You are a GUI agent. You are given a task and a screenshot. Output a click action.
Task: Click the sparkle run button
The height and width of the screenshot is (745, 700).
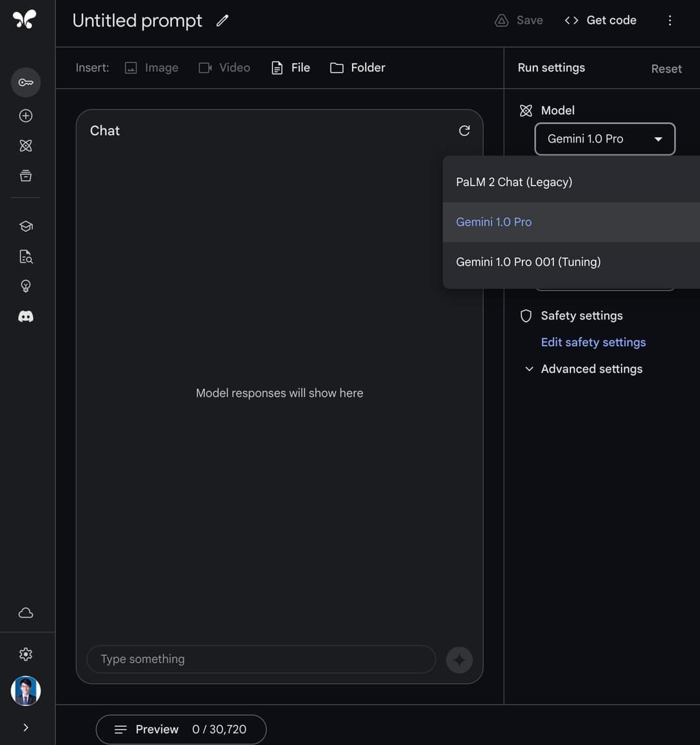tap(460, 660)
